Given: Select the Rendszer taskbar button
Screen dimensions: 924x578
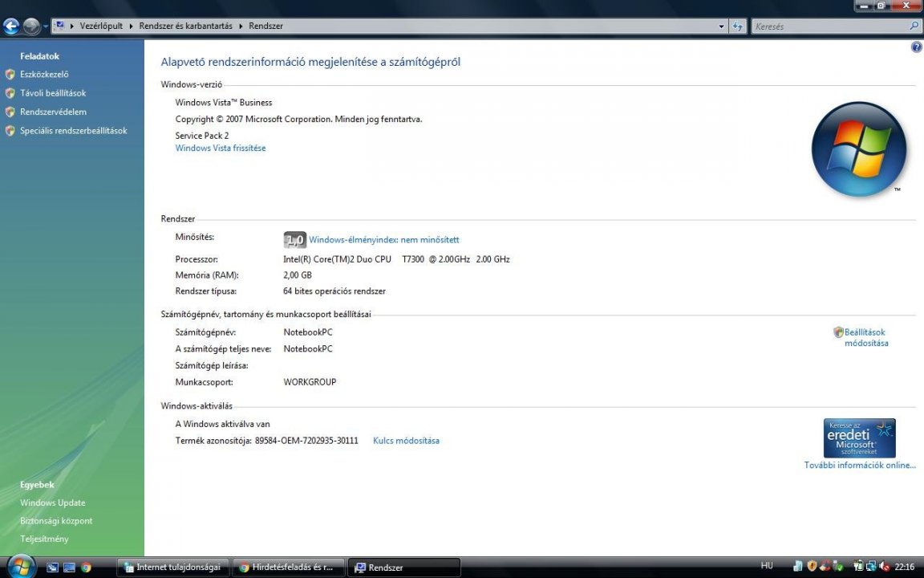Looking at the screenshot, I should pyautogui.click(x=403, y=568).
